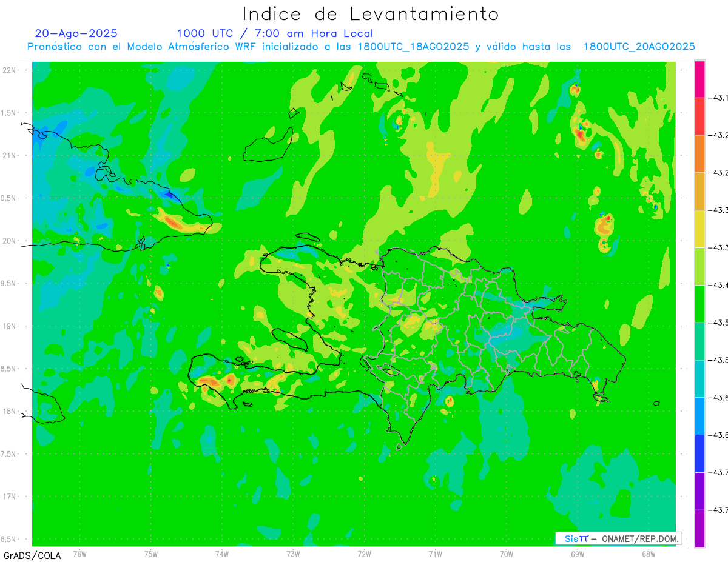Image resolution: width=728 pixels, height=562 pixels.
Task: Click the '18N' latitude label
Action: coord(9,412)
